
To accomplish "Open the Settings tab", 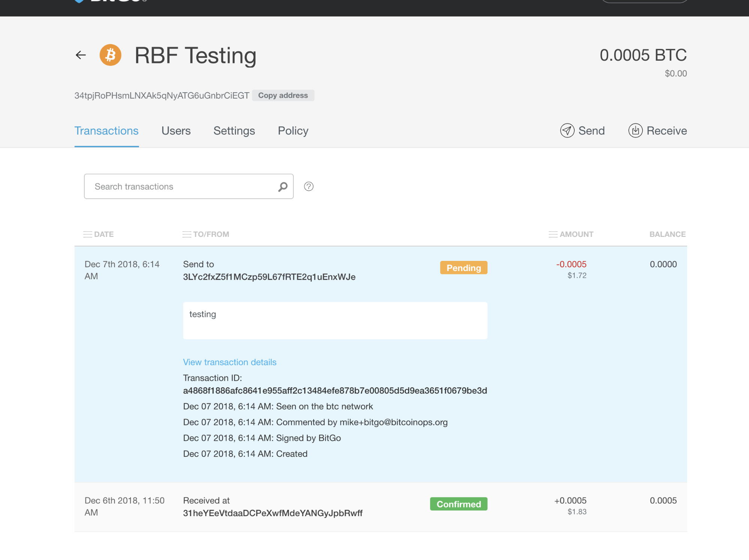I will (x=234, y=130).
